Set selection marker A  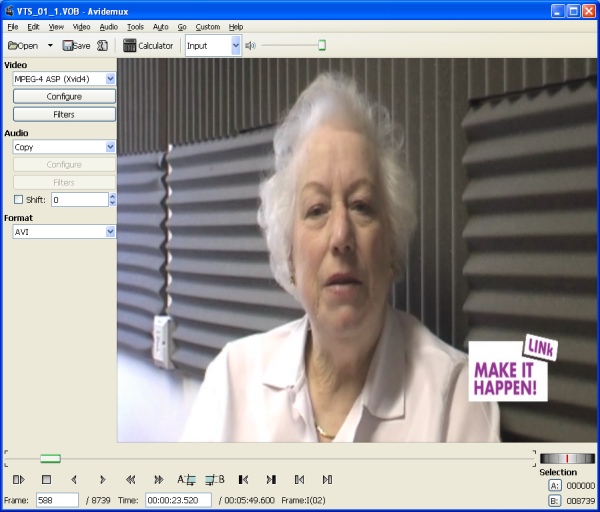click(x=186, y=479)
